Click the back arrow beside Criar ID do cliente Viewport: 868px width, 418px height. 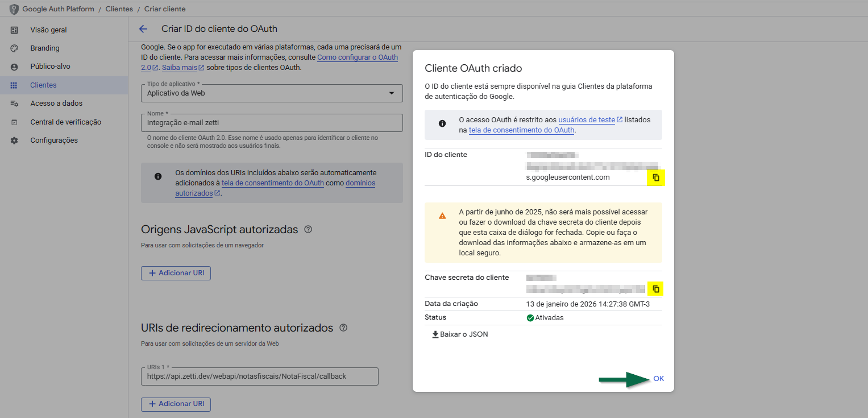coord(143,29)
